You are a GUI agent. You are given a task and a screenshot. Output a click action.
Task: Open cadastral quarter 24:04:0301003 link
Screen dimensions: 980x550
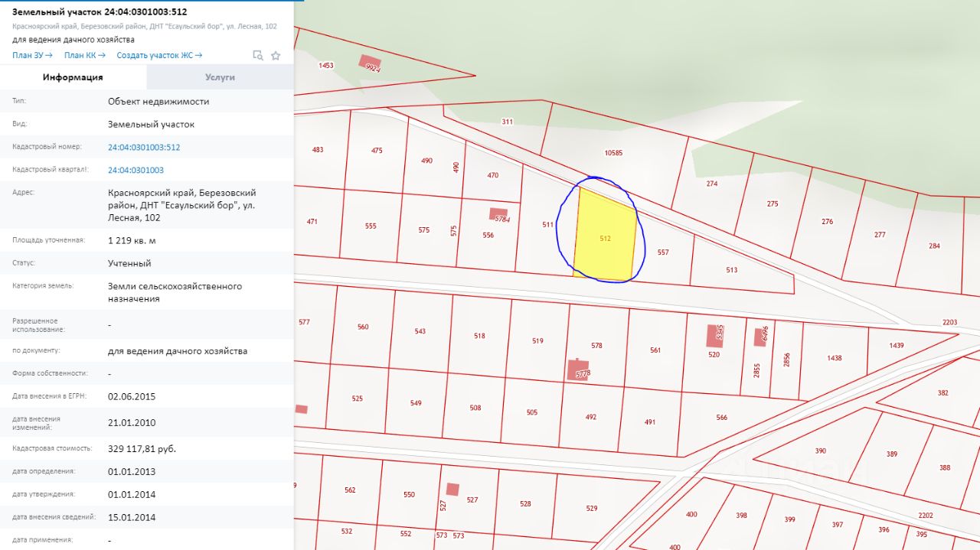(x=136, y=170)
